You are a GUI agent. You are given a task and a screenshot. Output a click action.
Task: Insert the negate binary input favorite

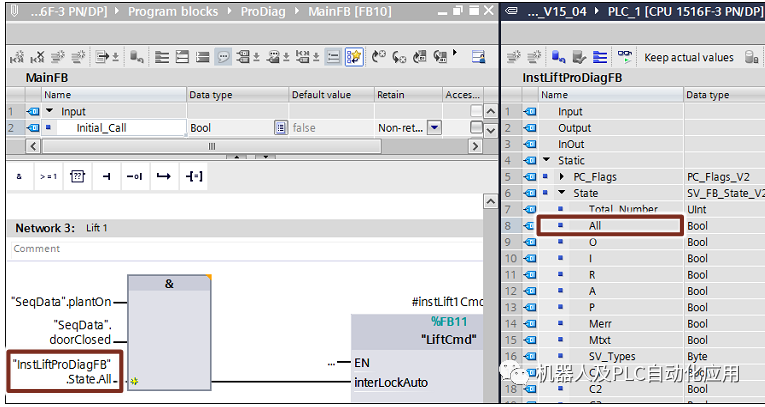point(135,176)
